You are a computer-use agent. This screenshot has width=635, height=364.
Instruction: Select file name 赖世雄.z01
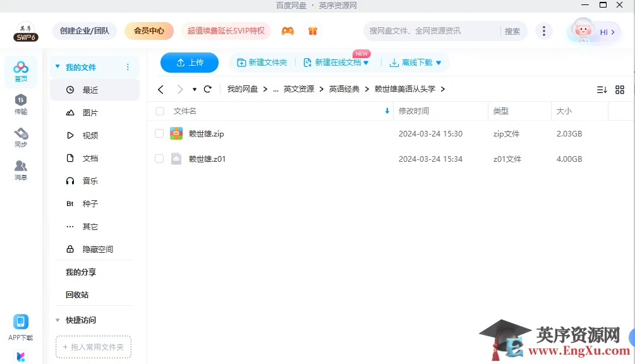coord(207,159)
